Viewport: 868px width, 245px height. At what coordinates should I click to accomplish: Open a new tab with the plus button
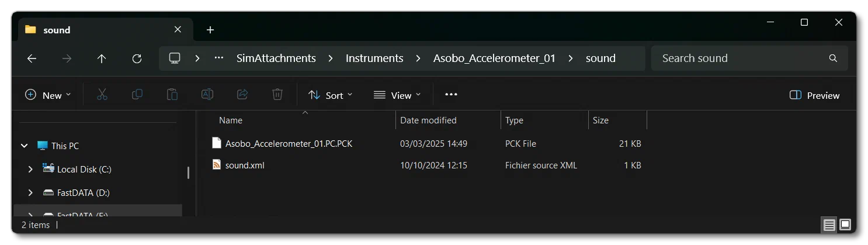pos(210,30)
